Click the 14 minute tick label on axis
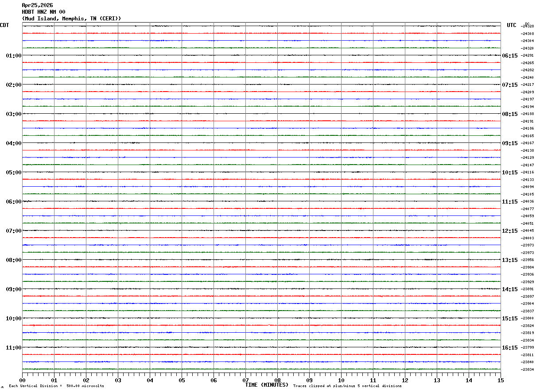The image size is (536, 392). coord(469,380)
